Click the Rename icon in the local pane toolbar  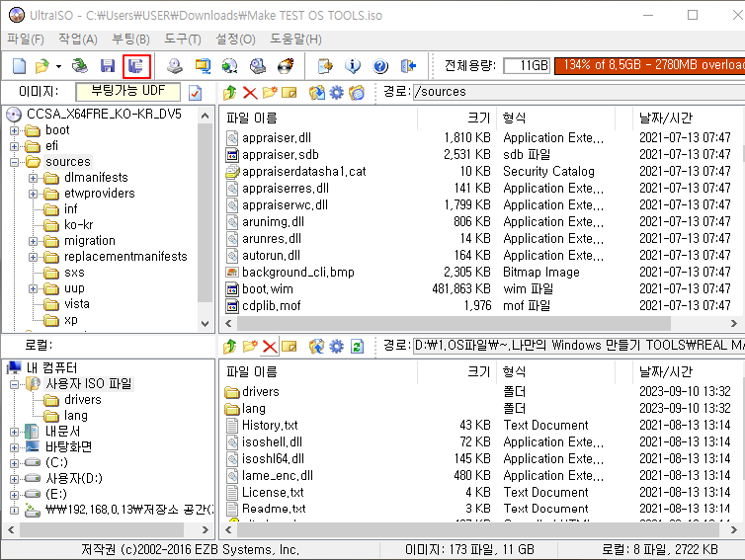click(x=289, y=347)
